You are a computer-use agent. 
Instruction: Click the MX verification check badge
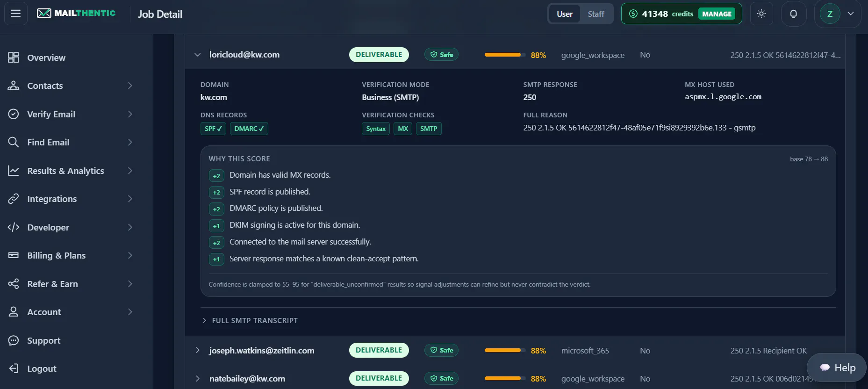coord(403,129)
